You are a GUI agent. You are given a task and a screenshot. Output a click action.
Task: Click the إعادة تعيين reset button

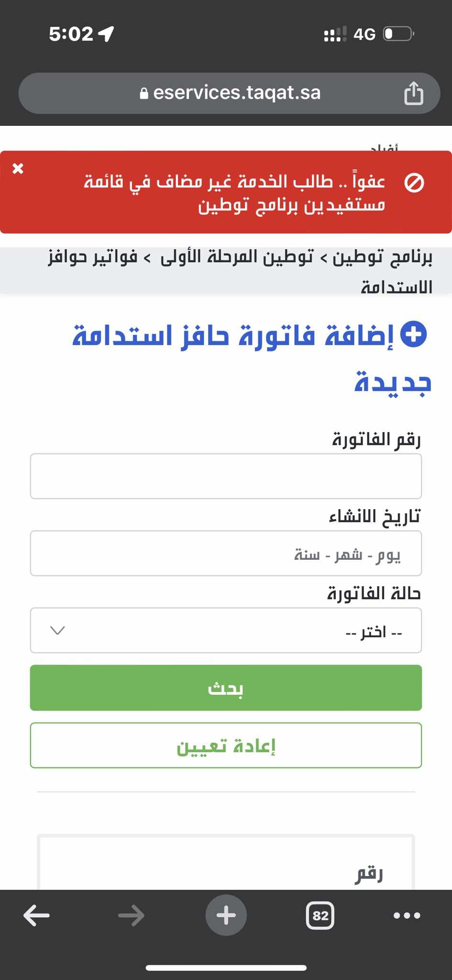coord(226,746)
